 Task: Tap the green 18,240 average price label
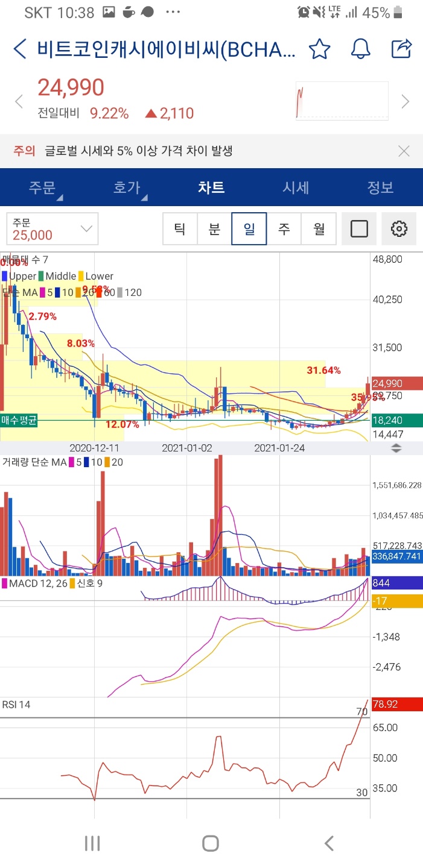[397, 421]
